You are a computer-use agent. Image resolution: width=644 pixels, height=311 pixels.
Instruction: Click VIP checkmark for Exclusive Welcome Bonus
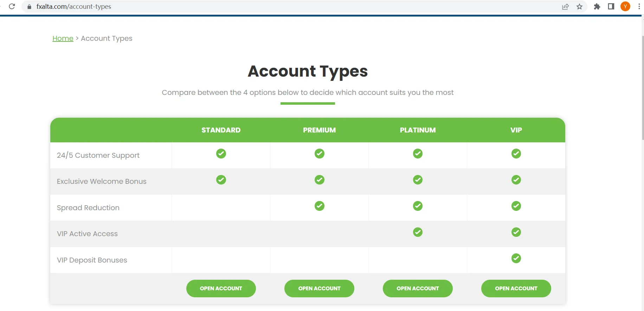[x=516, y=180]
